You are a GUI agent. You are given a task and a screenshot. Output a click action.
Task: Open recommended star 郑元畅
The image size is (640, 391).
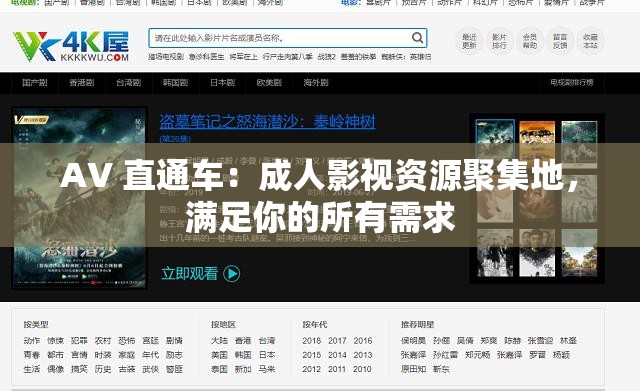[x=477, y=355]
